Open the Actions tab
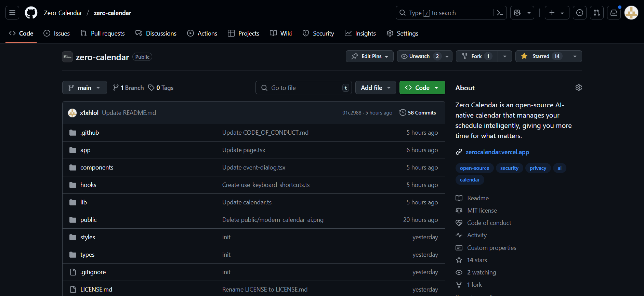Viewport: 644px width, 296px height. pyautogui.click(x=202, y=33)
